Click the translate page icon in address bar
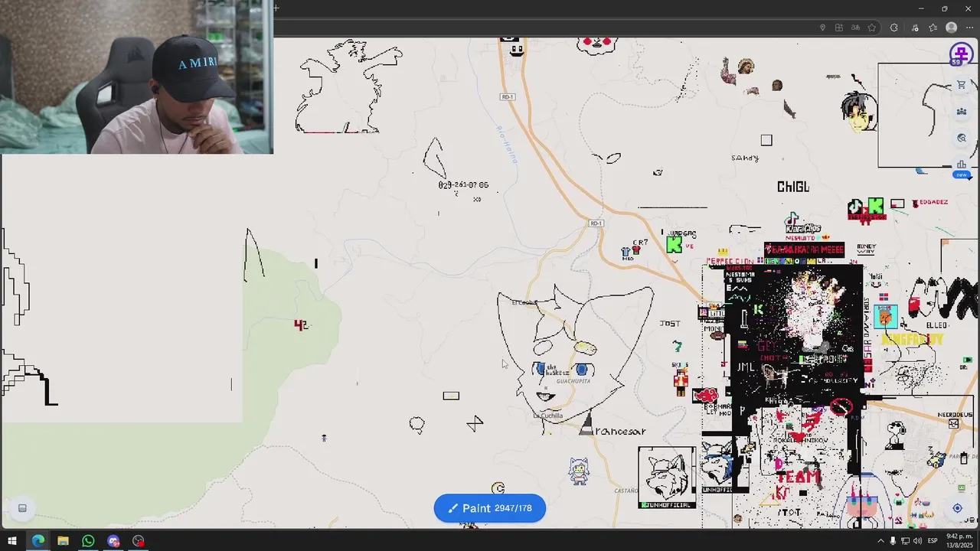This screenshot has width=980, height=551. (855, 28)
